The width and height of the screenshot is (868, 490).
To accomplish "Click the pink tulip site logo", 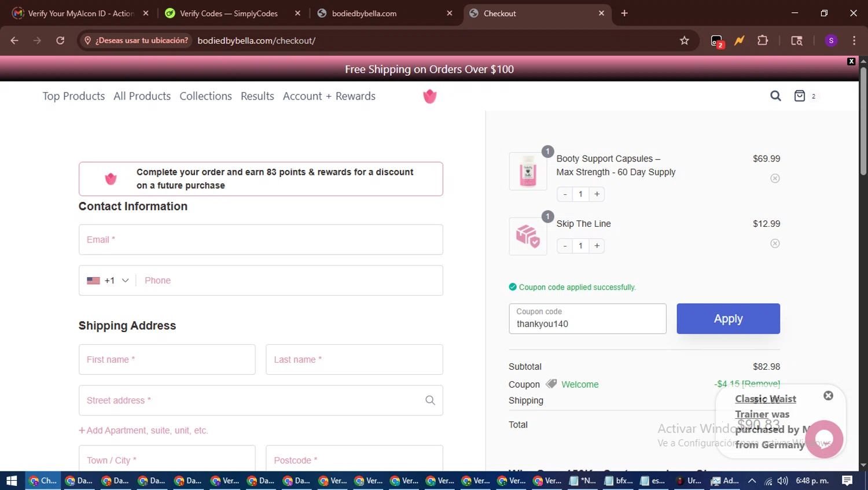I will coord(429,96).
